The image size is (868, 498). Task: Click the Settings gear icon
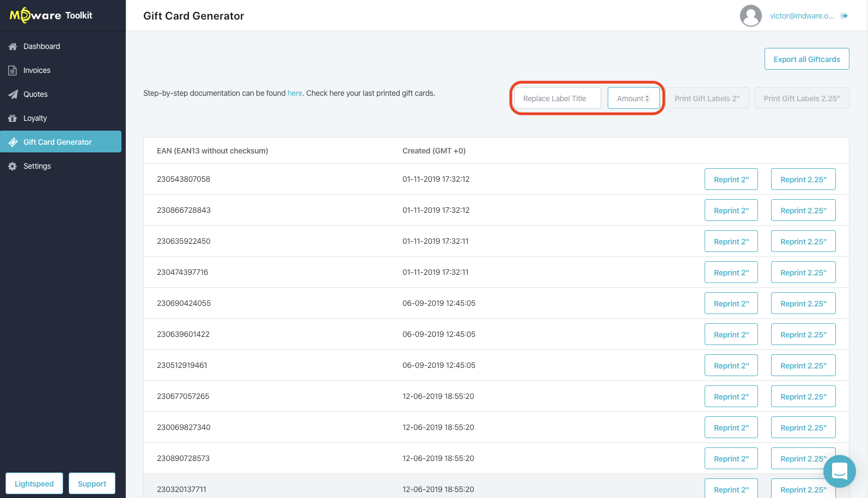tap(13, 167)
